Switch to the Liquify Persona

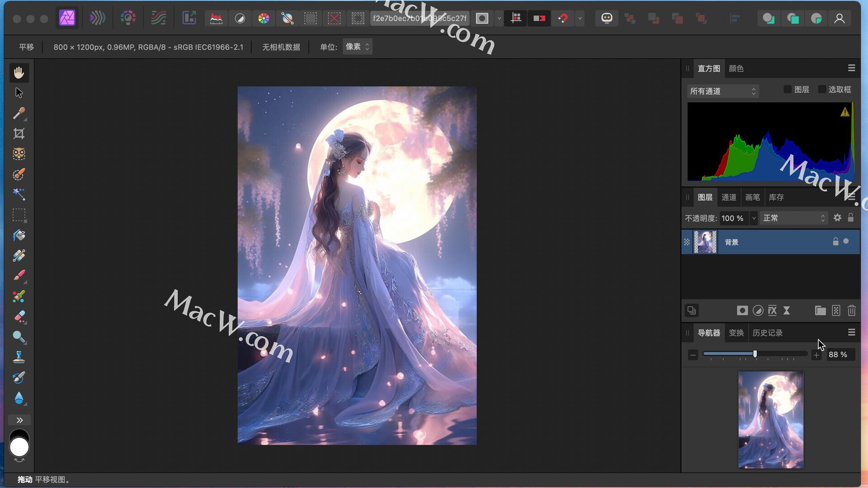(x=97, y=18)
